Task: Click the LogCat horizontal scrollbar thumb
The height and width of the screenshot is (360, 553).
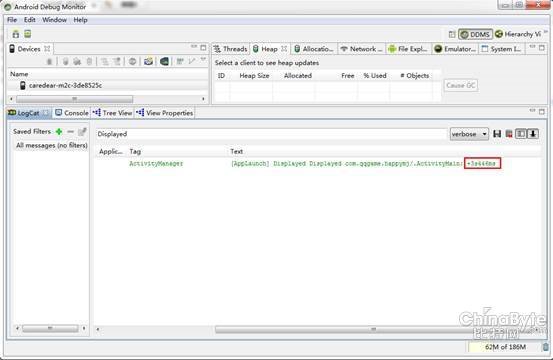Action: tap(374, 329)
